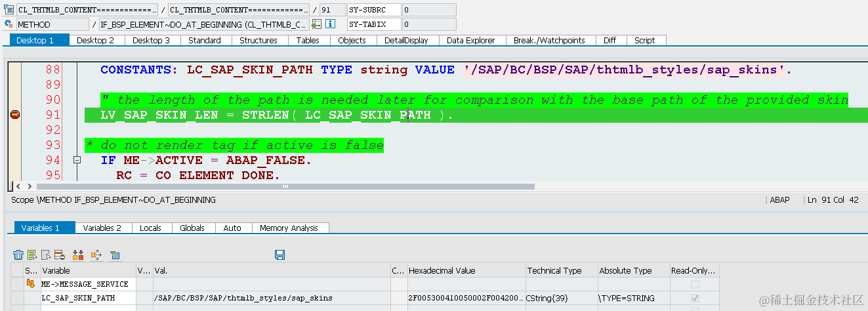
Task: Select the Auto tab
Action: (x=232, y=228)
